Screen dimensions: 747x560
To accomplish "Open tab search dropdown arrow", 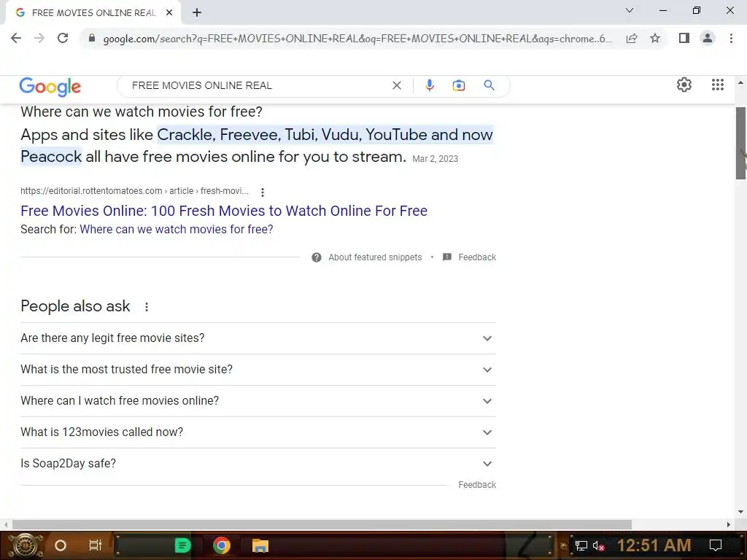I will [630, 10].
